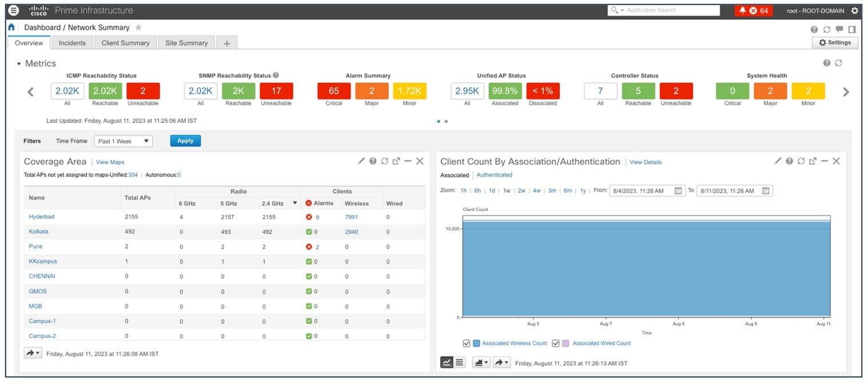Open help for the Metrics section
868x382 pixels.
pyautogui.click(x=827, y=63)
